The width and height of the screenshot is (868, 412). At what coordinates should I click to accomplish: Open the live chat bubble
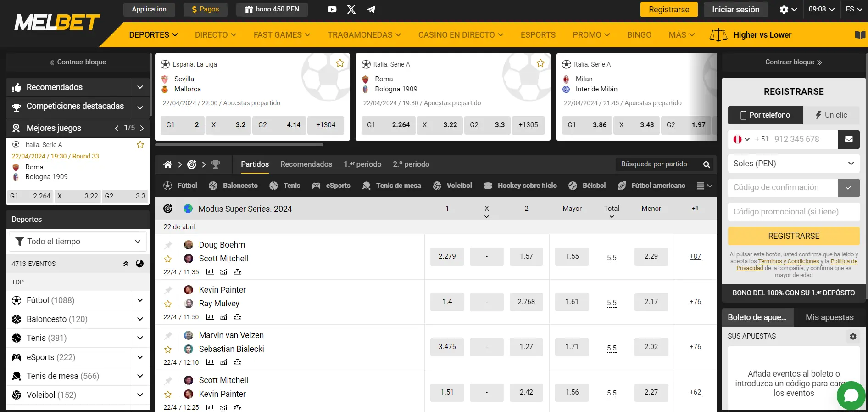pos(851,395)
